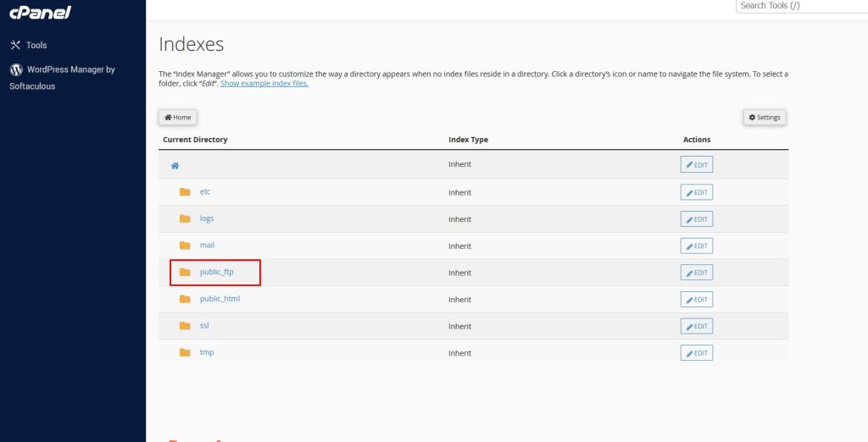Click the tmp folder icon

pyautogui.click(x=185, y=353)
